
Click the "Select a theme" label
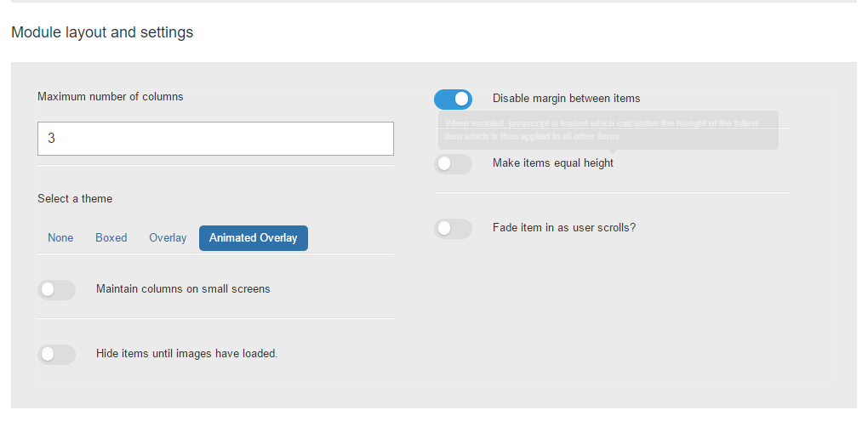pyautogui.click(x=75, y=199)
